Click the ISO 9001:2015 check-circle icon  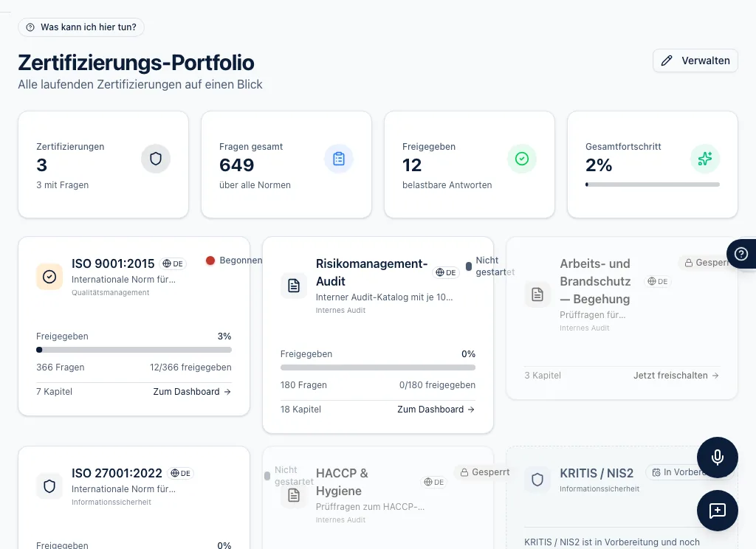coord(49,277)
